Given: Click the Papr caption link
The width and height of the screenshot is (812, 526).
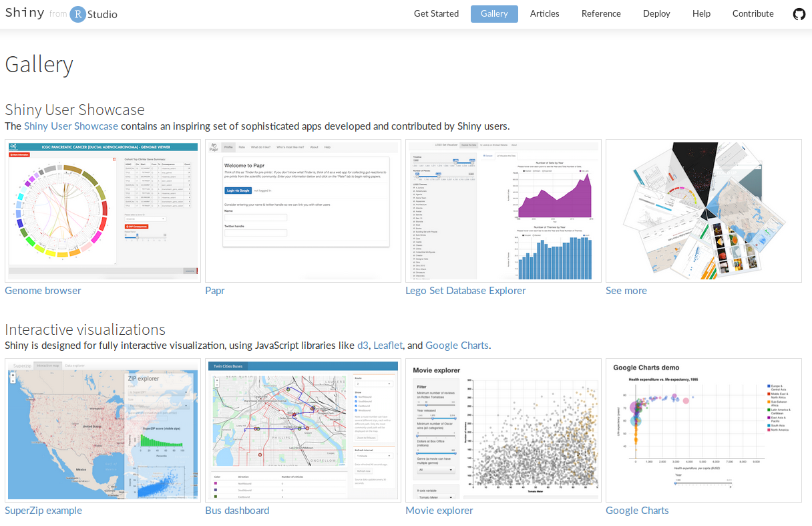Looking at the screenshot, I should 215,291.
